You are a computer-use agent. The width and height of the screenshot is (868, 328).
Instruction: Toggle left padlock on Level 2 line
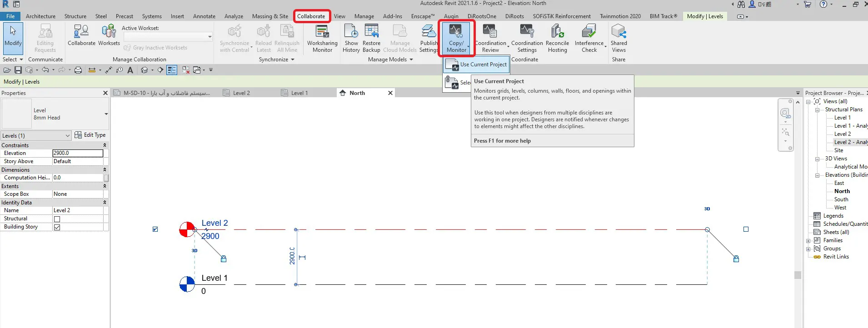coord(224,258)
